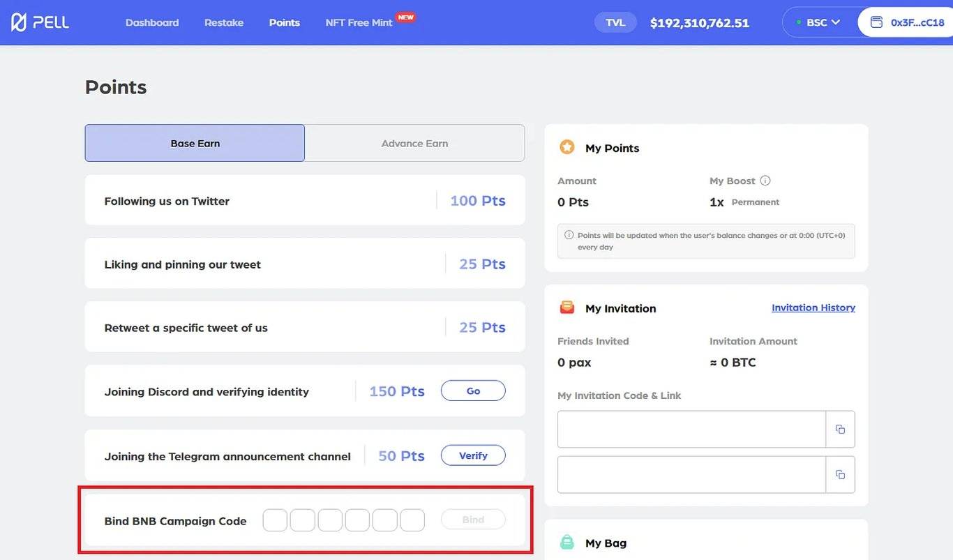Open NFT Free Mint page

[359, 22]
